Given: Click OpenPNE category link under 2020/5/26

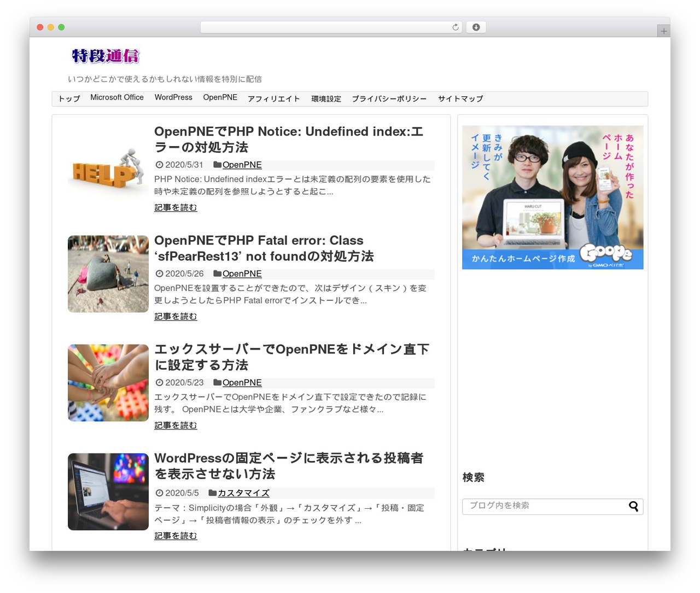Looking at the screenshot, I should coord(242,274).
